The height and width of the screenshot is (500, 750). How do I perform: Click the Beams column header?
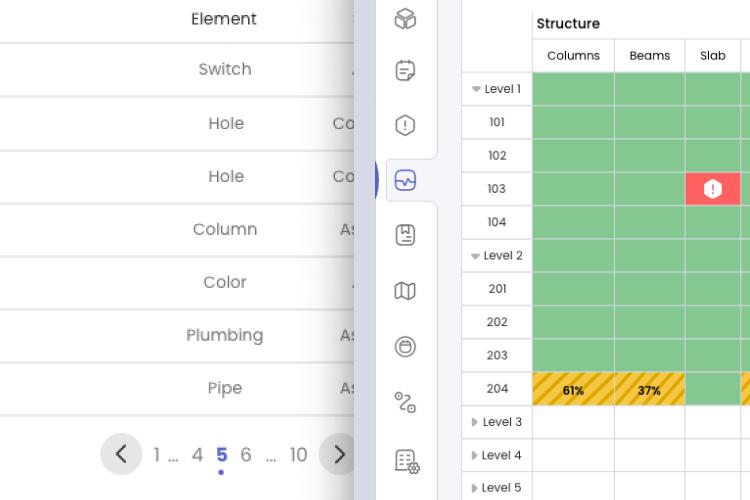(649, 56)
